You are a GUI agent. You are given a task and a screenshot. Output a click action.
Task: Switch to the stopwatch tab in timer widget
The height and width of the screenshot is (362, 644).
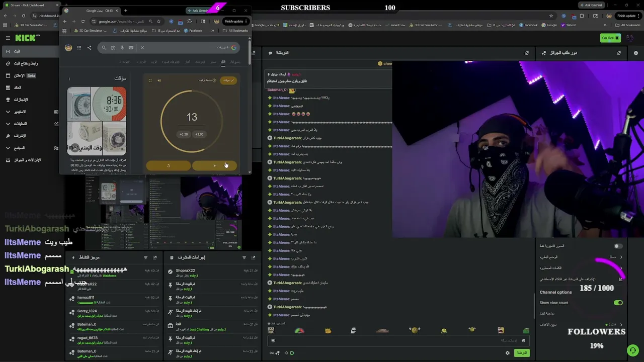207,80
